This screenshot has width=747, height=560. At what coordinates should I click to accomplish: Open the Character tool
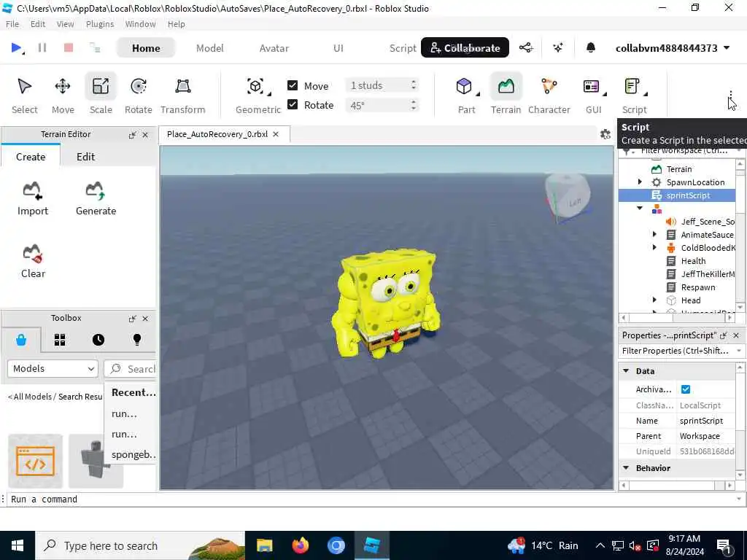click(549, 96)
